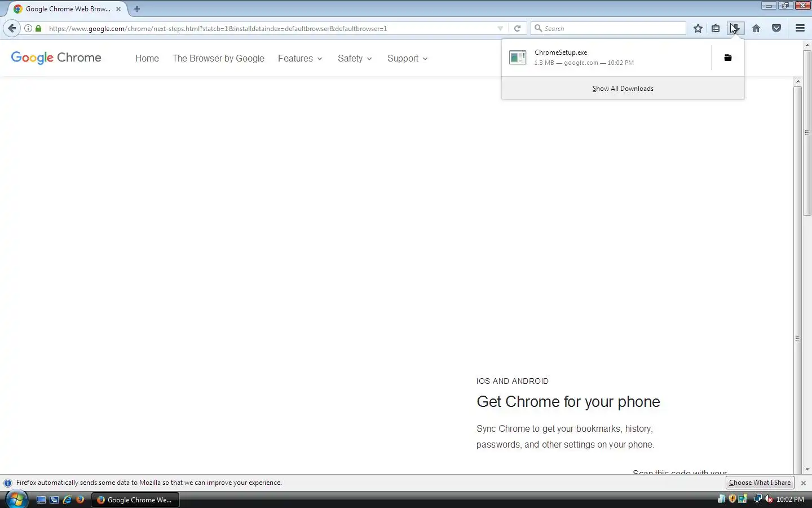
Task: Reload the current page
Action: 517,28
